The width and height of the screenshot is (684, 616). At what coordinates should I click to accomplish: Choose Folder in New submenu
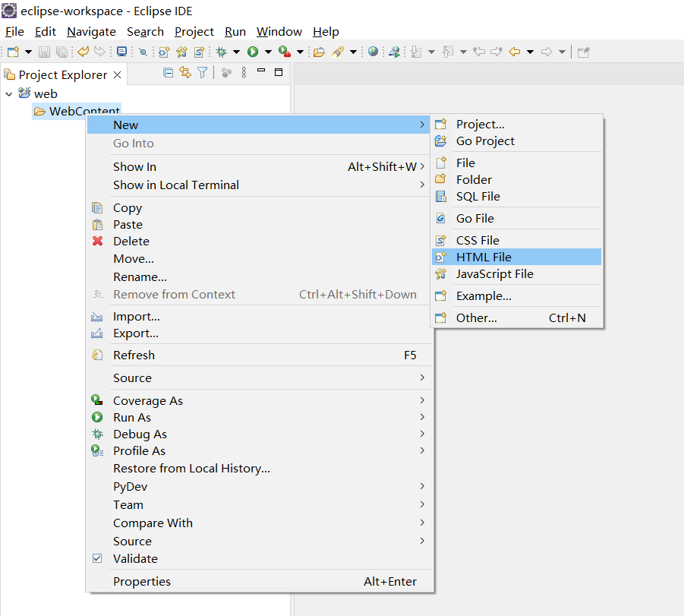516,179
